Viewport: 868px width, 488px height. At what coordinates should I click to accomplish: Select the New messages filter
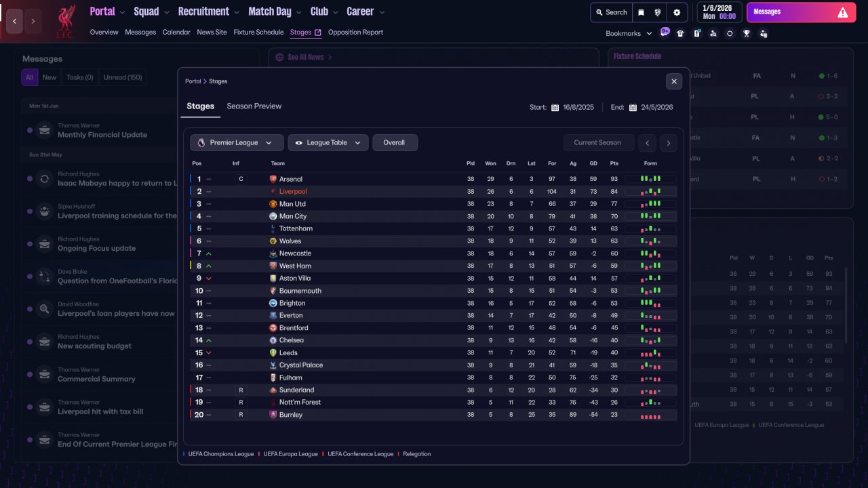point(50,77)
